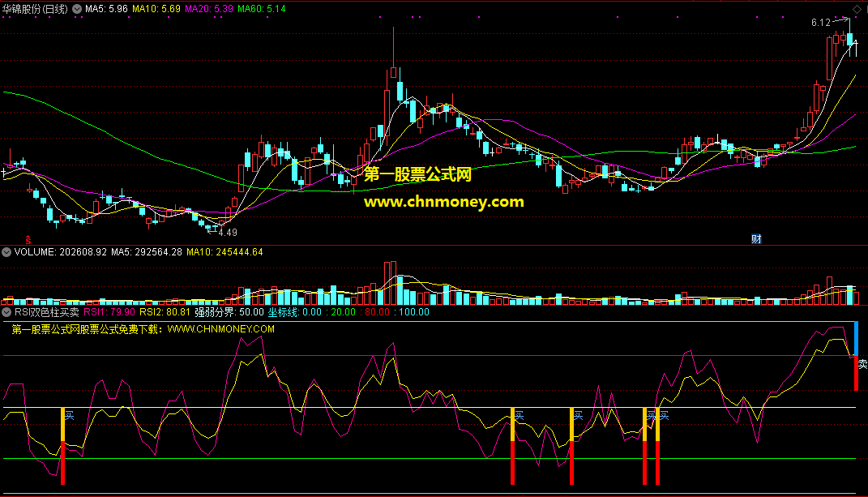This screenshot has height=497, width=868.
Task: Click the 6.12 high price label
Action: [821, 23]
